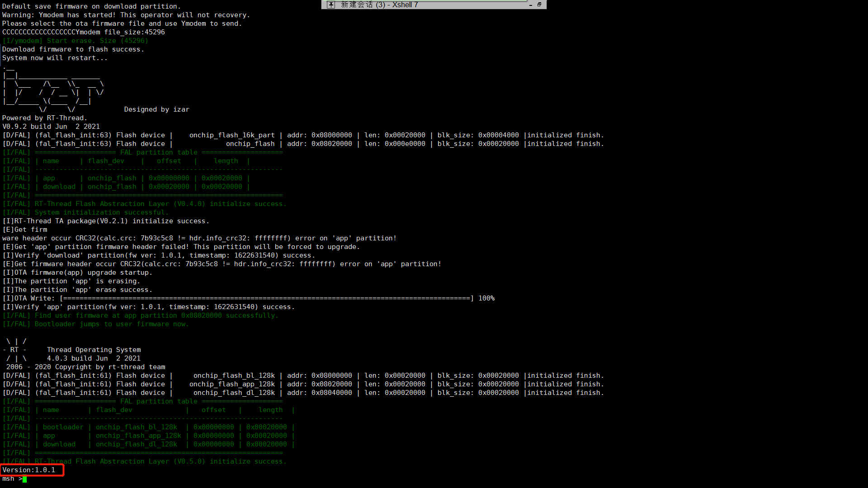868x488 pixels.
Task: Click 'Download firmware to flash success.' line
Action: 73,49
